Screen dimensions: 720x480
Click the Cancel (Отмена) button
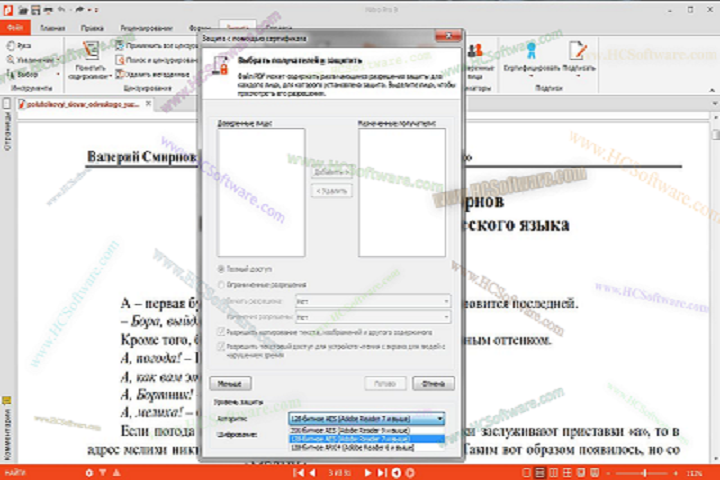click(433, 383)
